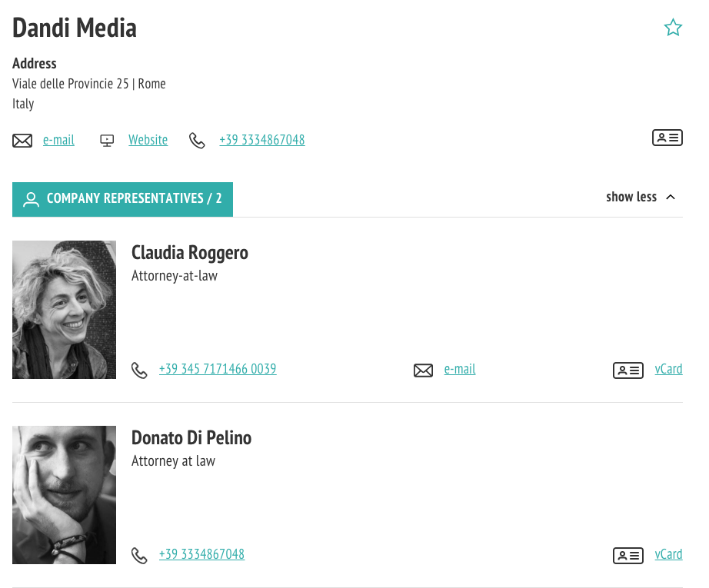Download the Dandi Media company contact card
709x588 pixels.
point(667,138)
